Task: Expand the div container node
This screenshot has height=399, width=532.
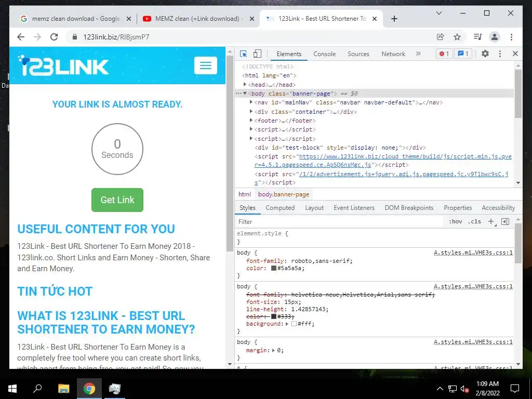Action: pos(251,111)
